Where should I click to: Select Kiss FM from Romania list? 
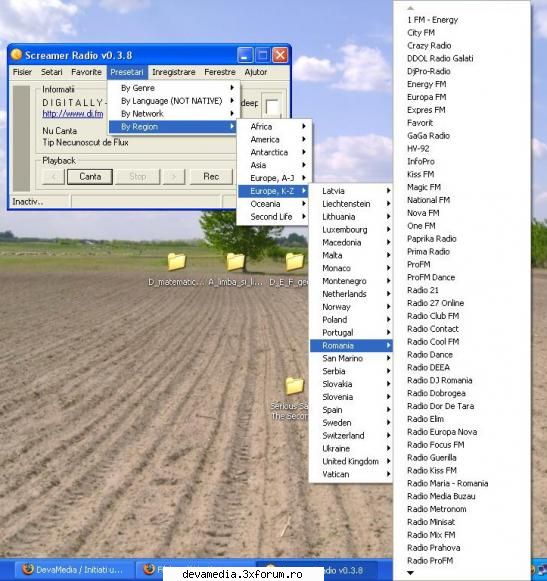[x=420, y=174]
